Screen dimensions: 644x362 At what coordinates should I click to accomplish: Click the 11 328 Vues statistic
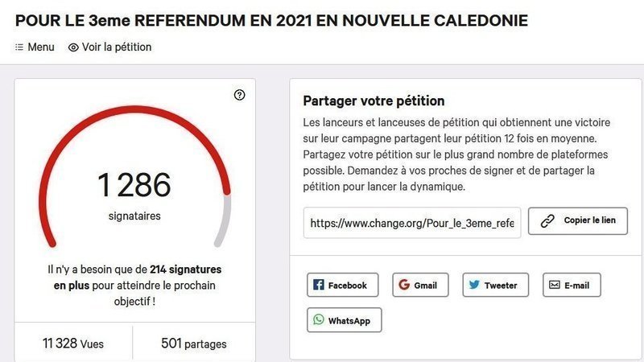click(x=73, y=344)
